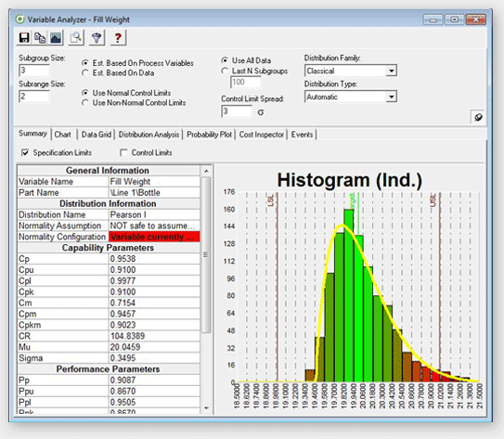The width and height of the screenshot is (504, 439).
Task: Enable the Control Limits checkbox
Action: (x=123, y=152)
